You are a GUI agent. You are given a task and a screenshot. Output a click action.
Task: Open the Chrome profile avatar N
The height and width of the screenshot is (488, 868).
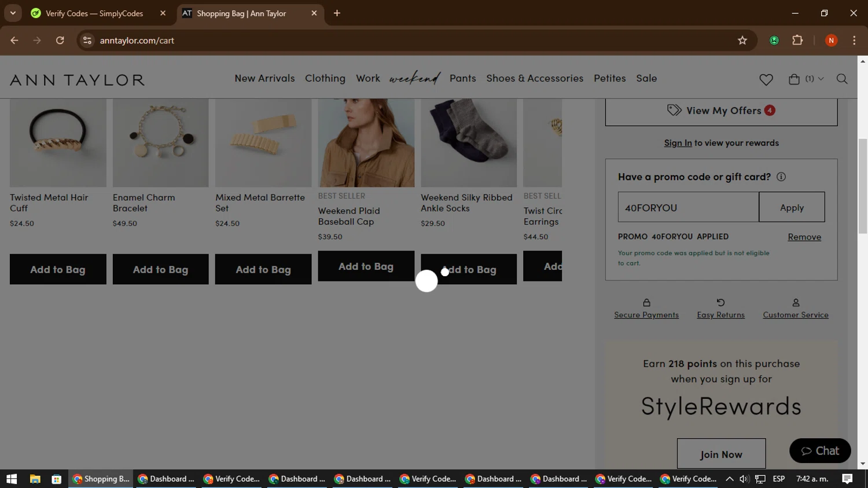(x=831, y=41)
